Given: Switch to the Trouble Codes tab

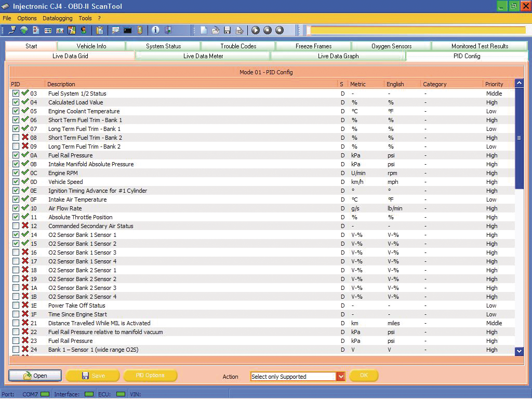Looking at the screenshot, I should 237,46.
